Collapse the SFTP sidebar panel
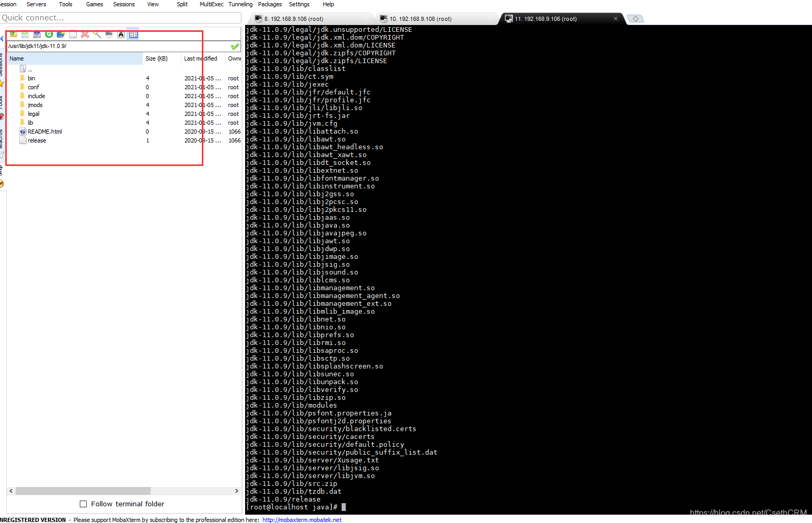 click(x=3, y=39)
